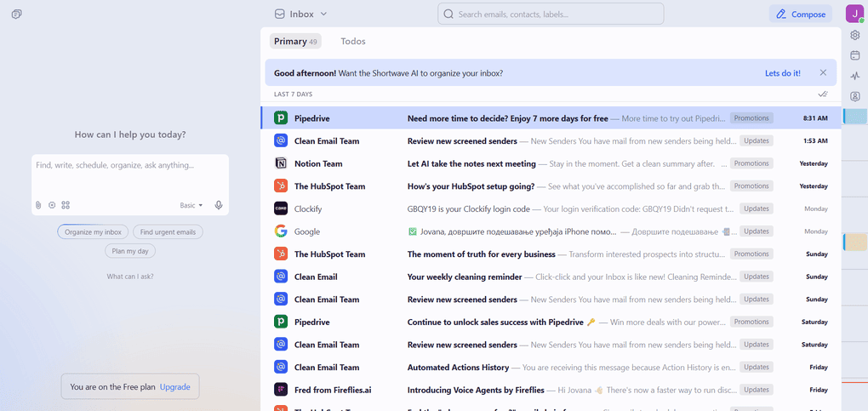Click Promotions label on 8:31 AM Pipedrive email
868x411 pixels.
[x=751, y=118]
